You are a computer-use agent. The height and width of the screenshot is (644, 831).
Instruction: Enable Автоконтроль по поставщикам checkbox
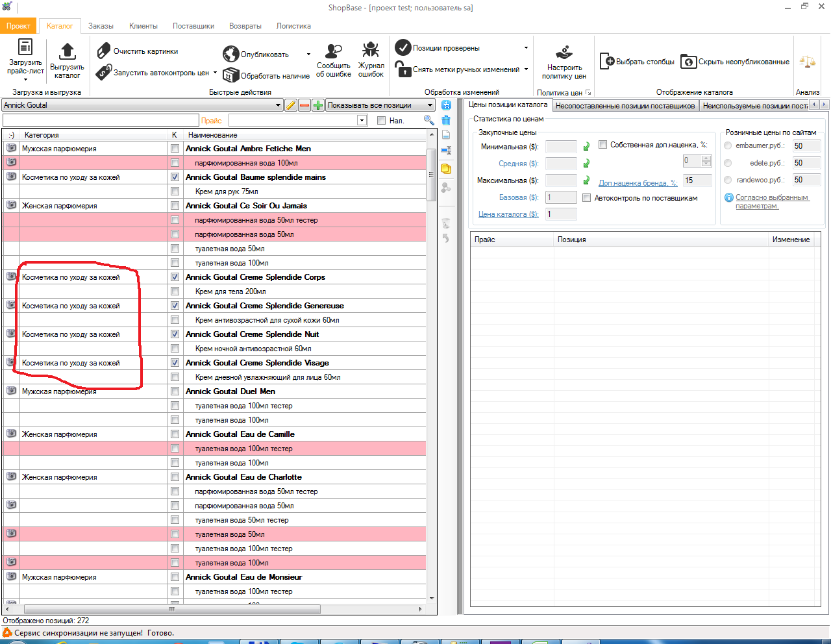[586, 198]
